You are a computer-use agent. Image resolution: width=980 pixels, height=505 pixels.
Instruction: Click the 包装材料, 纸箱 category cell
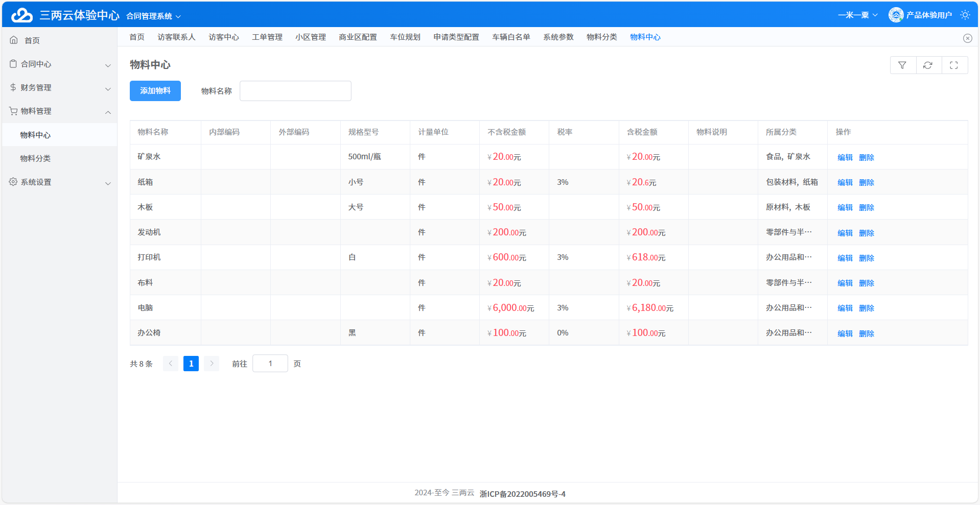tap(792, 182)
